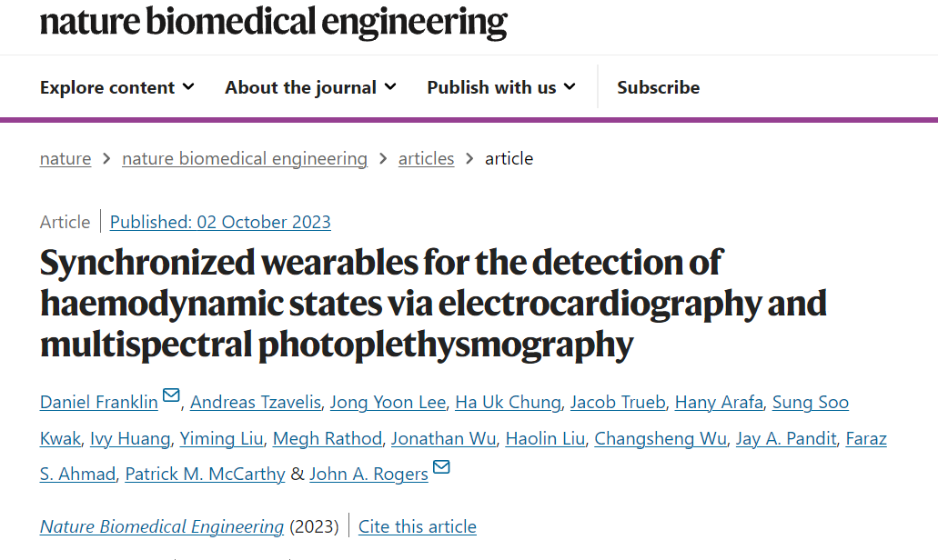
Task: View author Jong Yoon Lee
Action: pyautogui.click(x=388, y=402)
